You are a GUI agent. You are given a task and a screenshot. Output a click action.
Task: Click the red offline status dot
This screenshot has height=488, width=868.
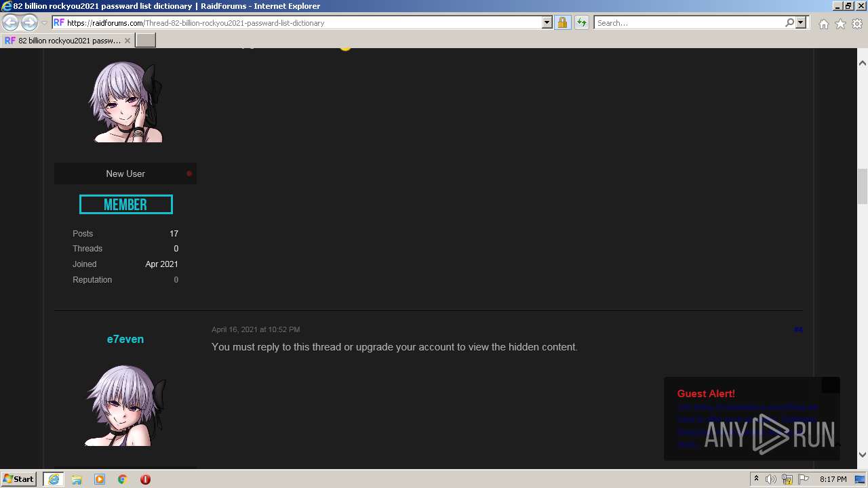pos(189,174)
